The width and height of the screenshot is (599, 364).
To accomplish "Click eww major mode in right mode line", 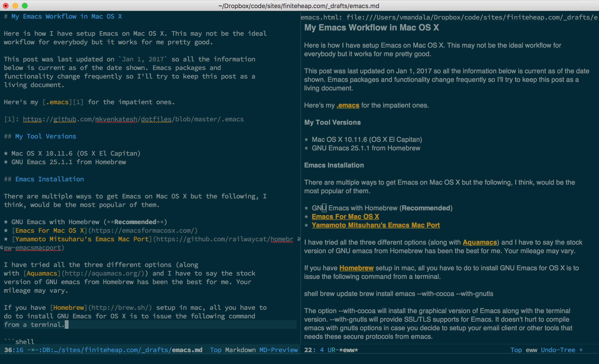I will point(531,350).
